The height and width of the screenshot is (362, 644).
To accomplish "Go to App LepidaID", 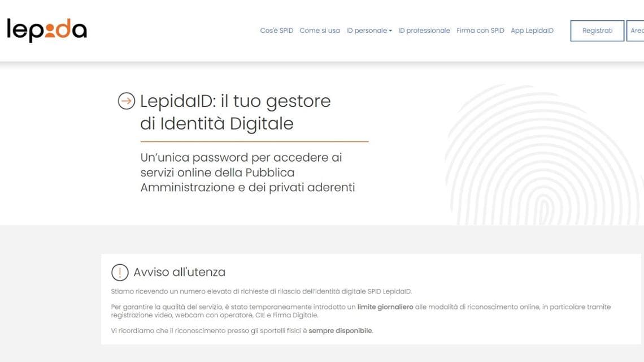I will click(532, 31).
